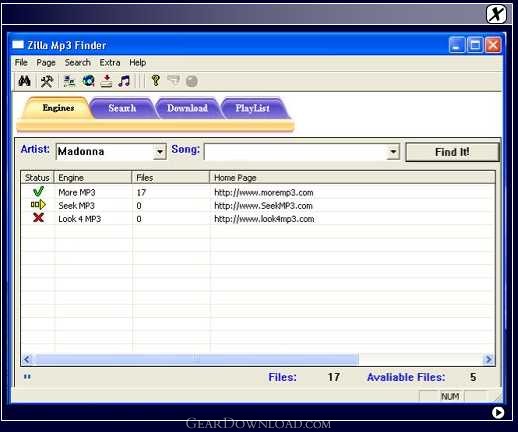The width and height of the screenshot is (518, 432).
Task: Switch to the Download tab
Action: (187, 108)
